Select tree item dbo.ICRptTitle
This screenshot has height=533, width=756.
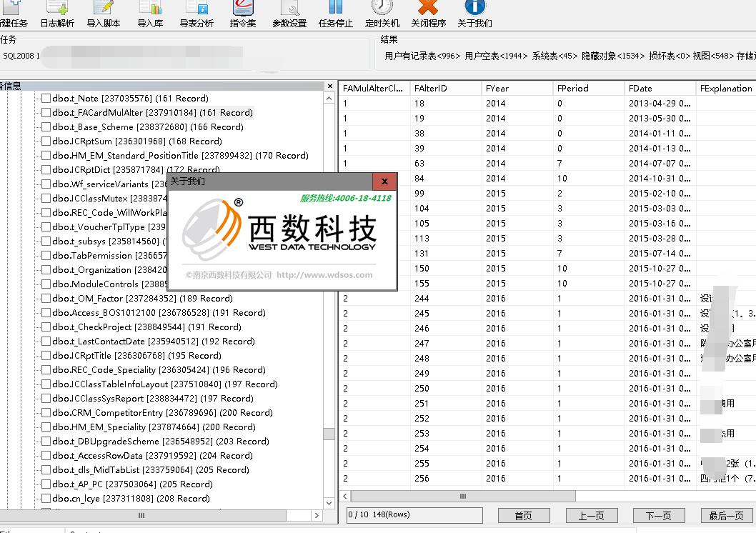pyautogui.click(x=136, y=356)
